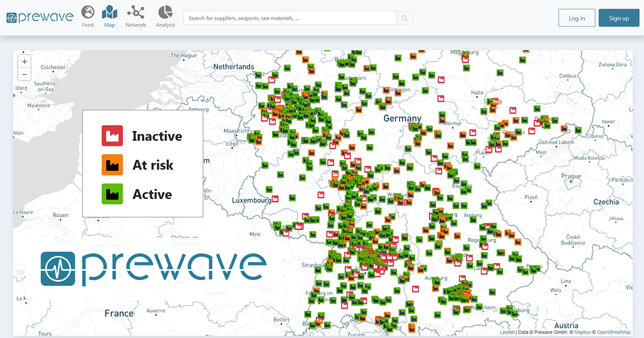Click the Sign up button
Image resolution: width=644 pixels, height=338 pixels.
[618, 18]
